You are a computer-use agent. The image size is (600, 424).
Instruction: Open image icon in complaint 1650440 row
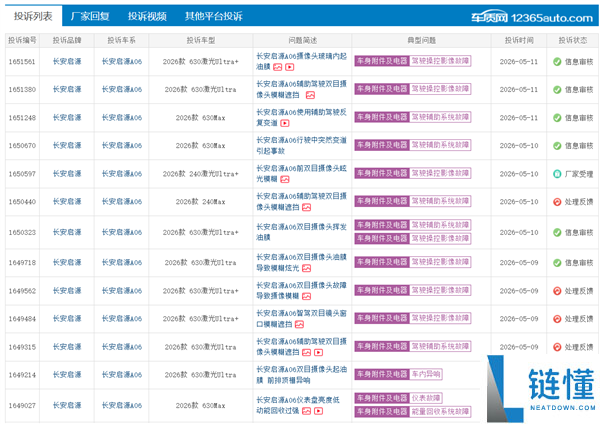coord(307,207)
